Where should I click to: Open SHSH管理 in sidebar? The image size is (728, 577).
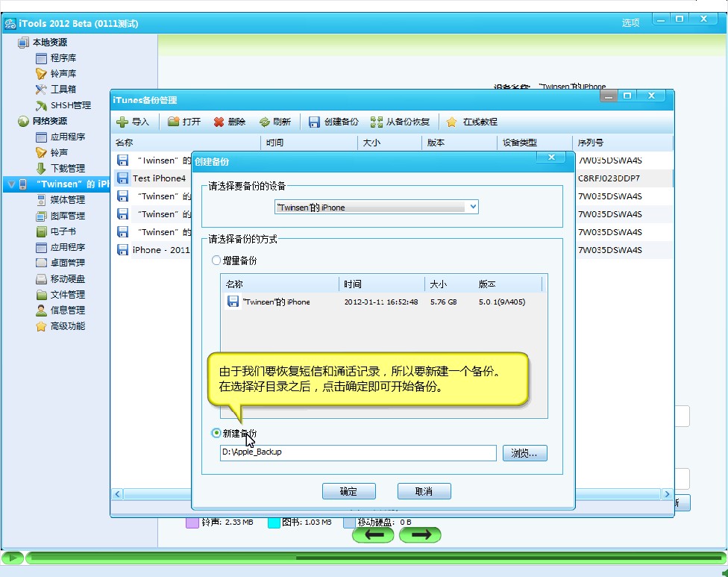63,105
